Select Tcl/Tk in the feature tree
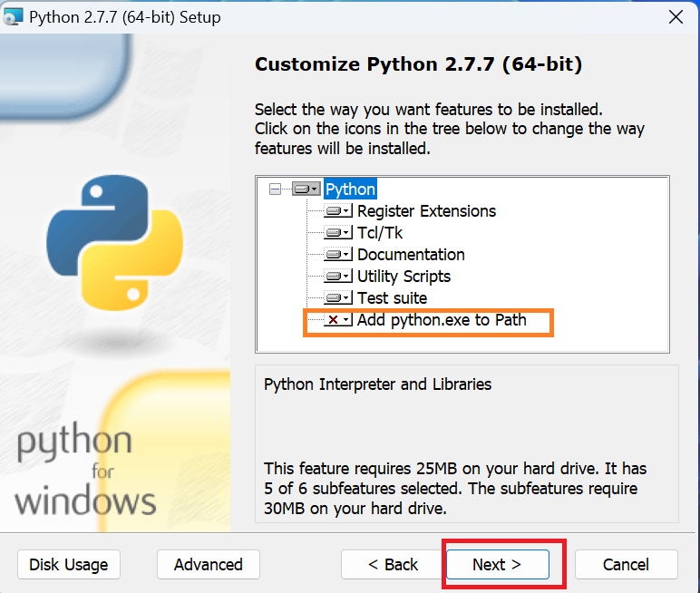The width and height of the screenshot is (700, 593). pyautogui.click(x=380, y=233)
